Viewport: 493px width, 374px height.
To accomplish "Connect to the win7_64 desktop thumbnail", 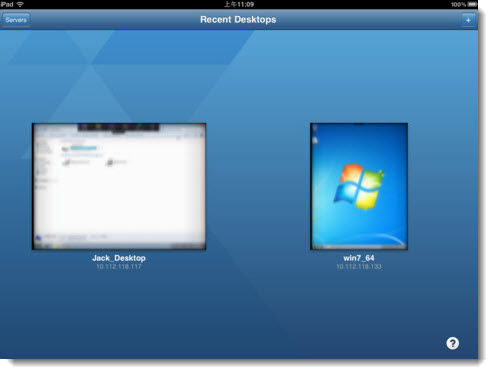I will [359, 186].
